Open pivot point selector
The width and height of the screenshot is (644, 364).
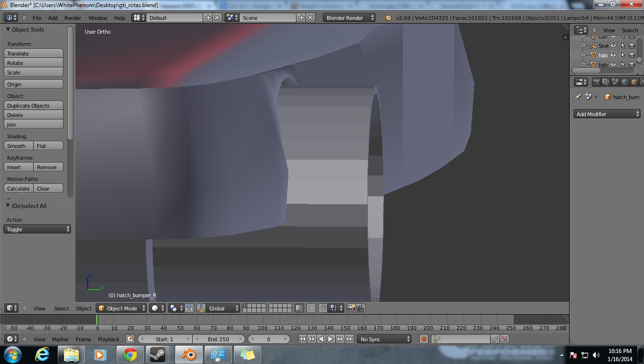click(x=176, y=308)
